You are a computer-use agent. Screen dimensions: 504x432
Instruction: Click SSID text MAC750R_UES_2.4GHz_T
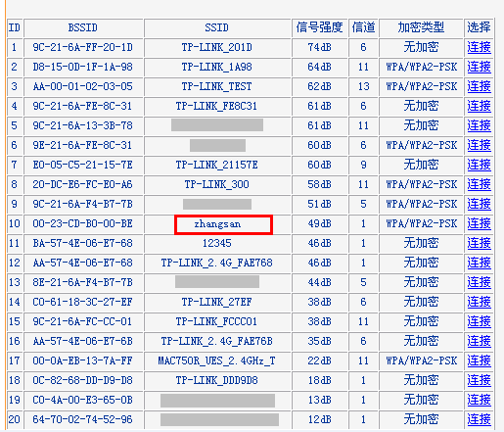(x=217, y=360)
